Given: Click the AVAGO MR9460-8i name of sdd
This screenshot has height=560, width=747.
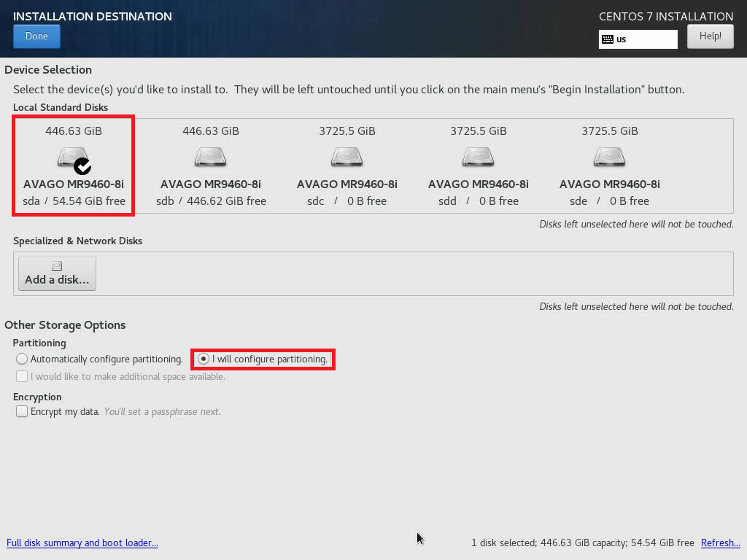Looking at the screenshot, I should pyautogui.click(x=479, y=184).
